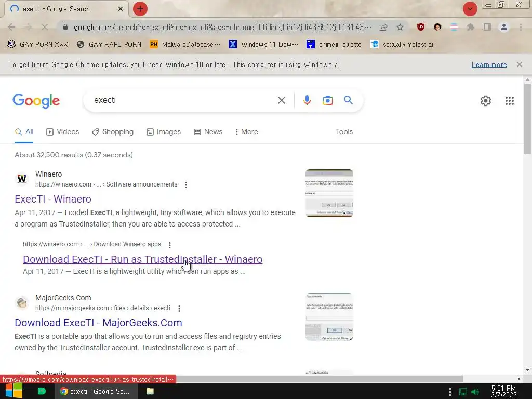
Task: Bookmark this page with the star icon
Action: 400,27
